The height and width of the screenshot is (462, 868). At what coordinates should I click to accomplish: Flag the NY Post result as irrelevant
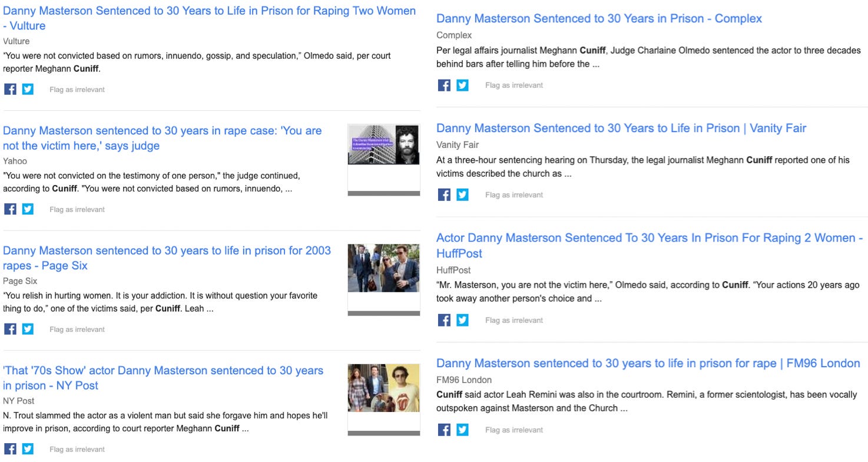(77, 449)
